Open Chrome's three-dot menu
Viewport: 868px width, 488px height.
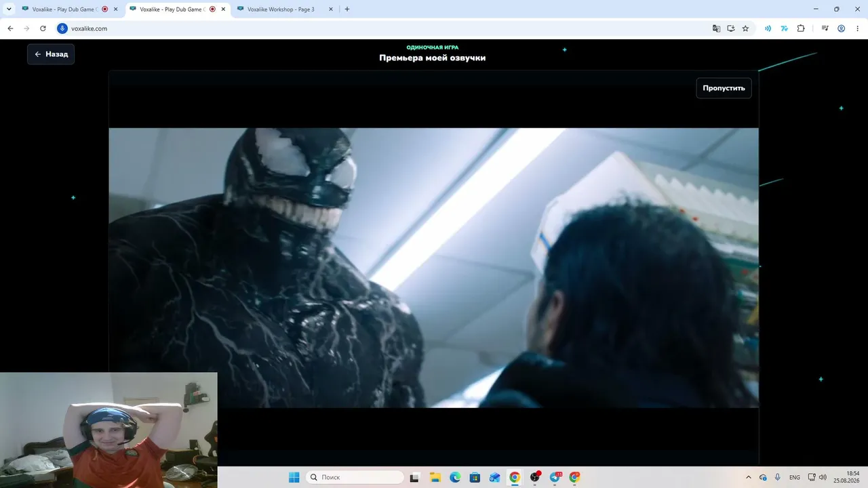[856, 28]
